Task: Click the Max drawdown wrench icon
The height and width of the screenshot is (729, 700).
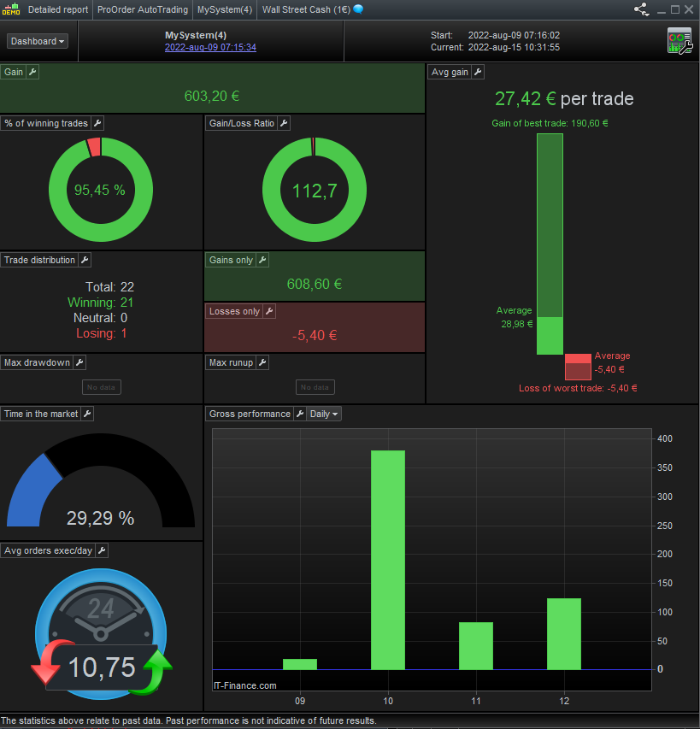Action: 79,362
